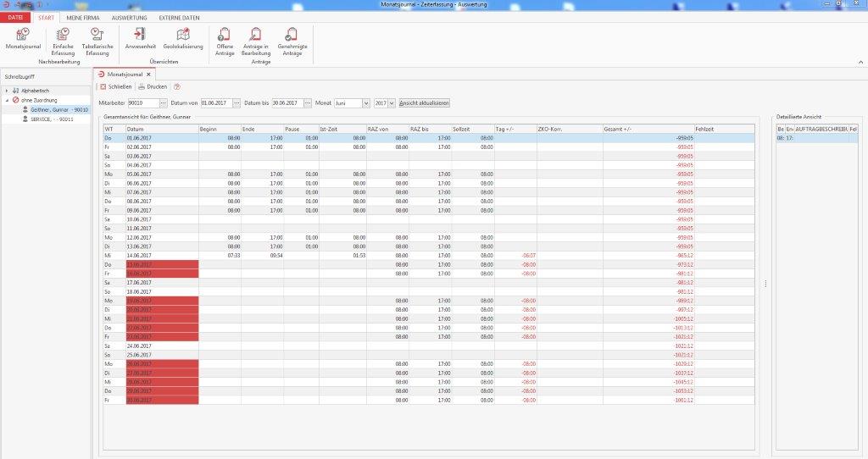Open Einfache Erfassung in the ribbon
Image resolution: width=868 pixels, height=459 pixels.
click(63, 41)
